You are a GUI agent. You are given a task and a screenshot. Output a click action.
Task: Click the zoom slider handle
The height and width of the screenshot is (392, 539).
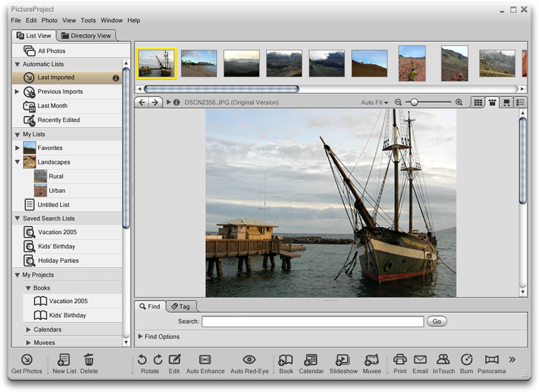pyautogui.click(x=414, y=102)
